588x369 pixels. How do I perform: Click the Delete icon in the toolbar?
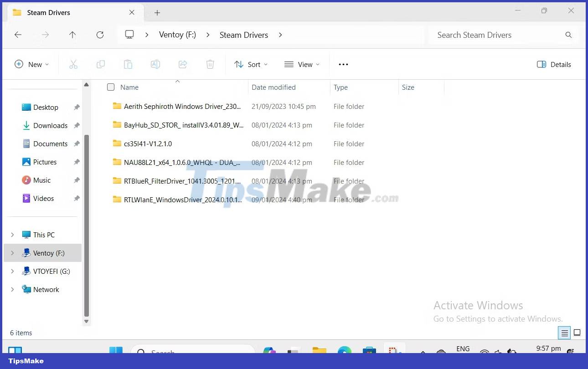point(210,64)
